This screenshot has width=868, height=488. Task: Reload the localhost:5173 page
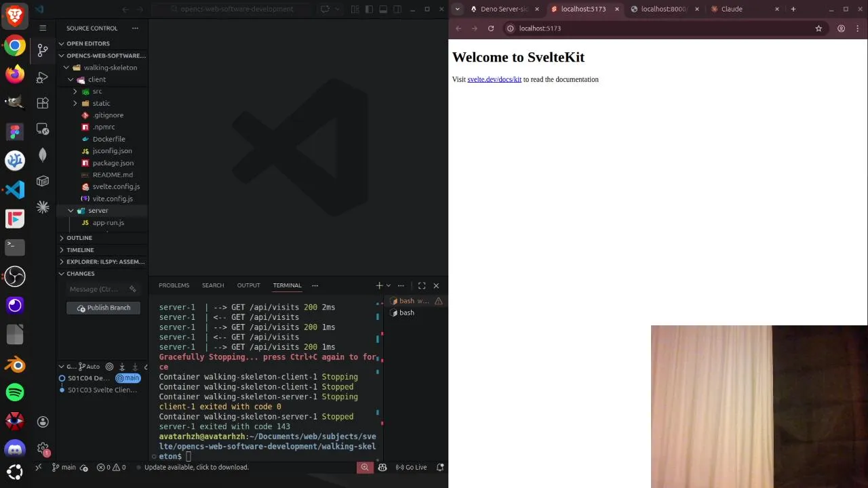491,28
